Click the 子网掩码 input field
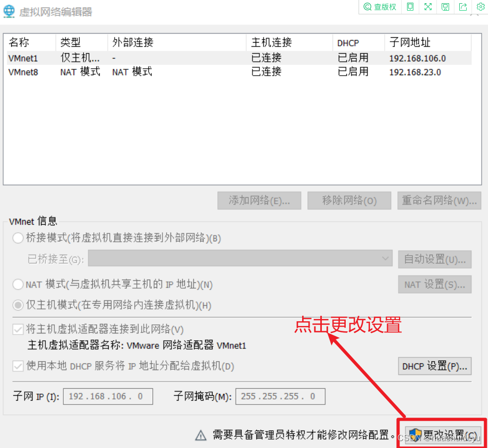This screenshot has width=488, height=448. (x=280, y=396)
